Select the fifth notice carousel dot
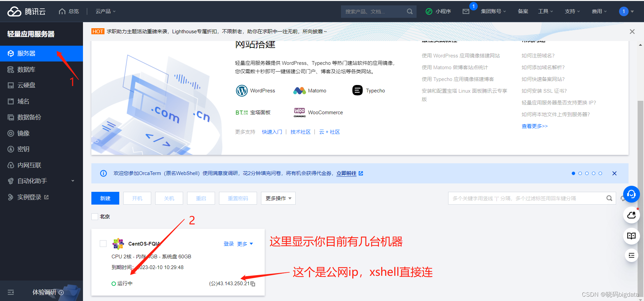The width and height of the screenshot is (644, 301). pos(600,173)
